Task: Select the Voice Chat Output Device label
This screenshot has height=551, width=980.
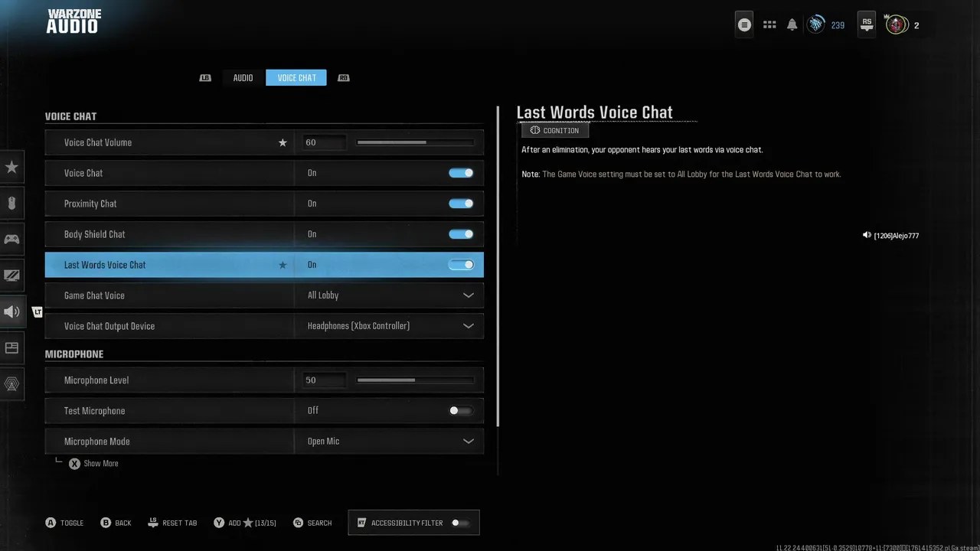Action: click(109, 326)
